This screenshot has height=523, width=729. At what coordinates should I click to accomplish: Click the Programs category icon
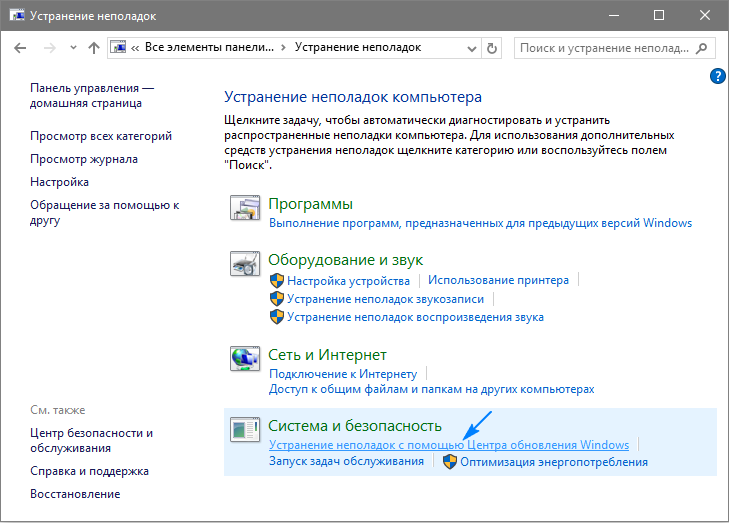click(245, 209)
